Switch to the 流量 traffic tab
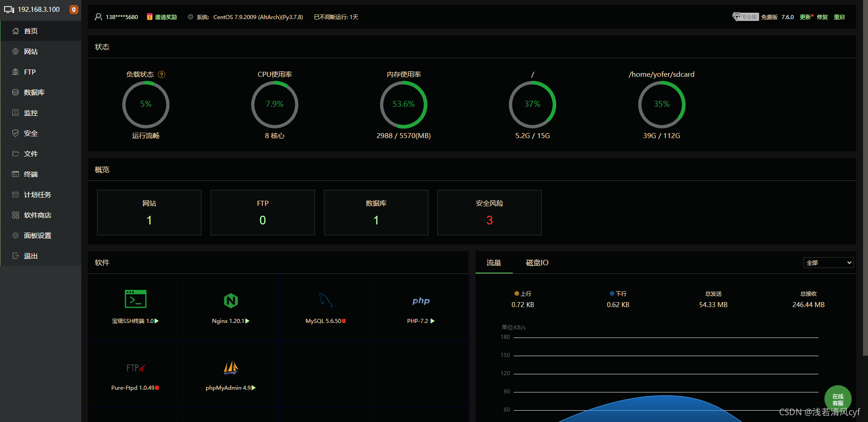 (x=494, y=263)
